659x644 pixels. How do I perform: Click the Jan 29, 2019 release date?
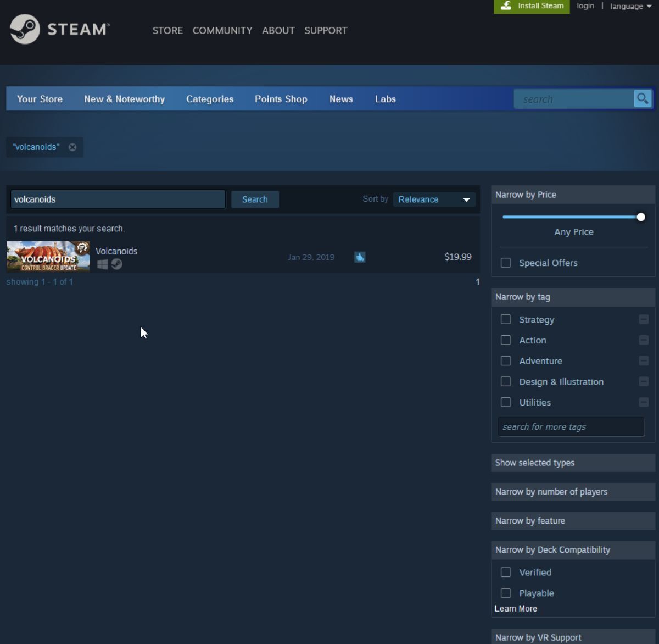tap(311, 257)
